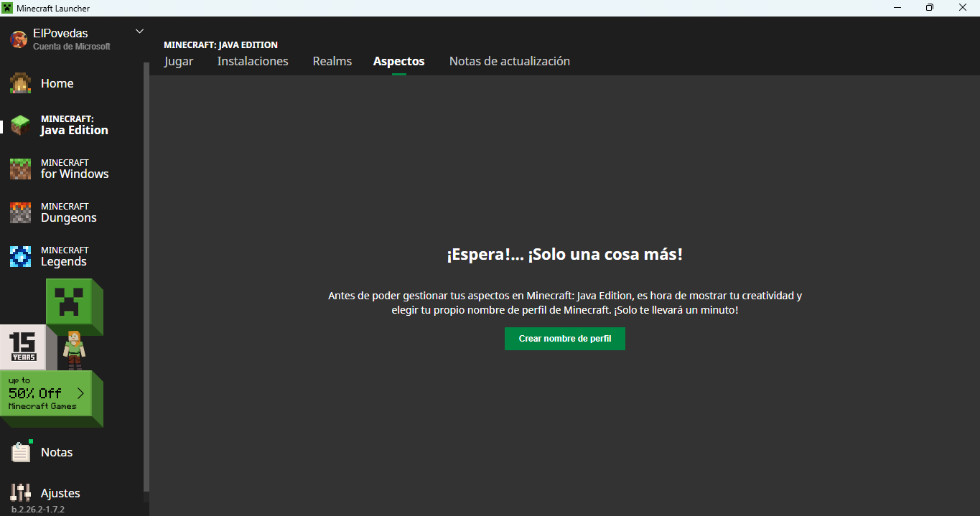Image resolution: width=980 pixels, height=516 pixels.
Task: Restore down the launcher window
Action: pos(929,8)
